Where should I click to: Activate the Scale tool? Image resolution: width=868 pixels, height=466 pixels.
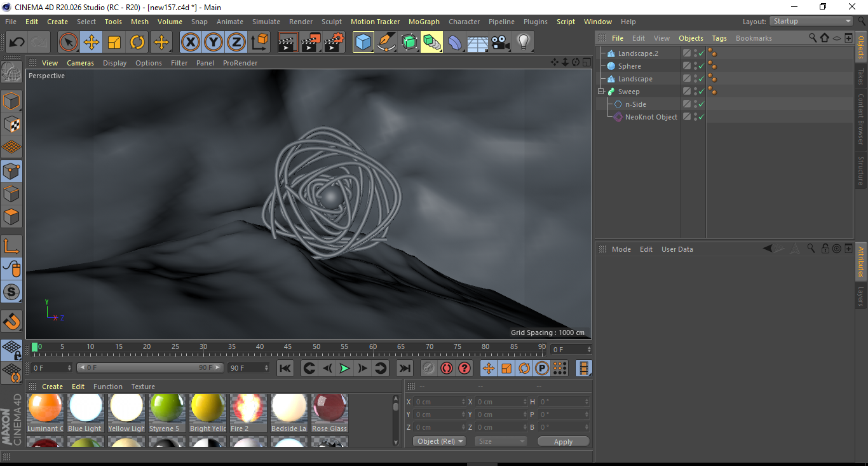114,43
